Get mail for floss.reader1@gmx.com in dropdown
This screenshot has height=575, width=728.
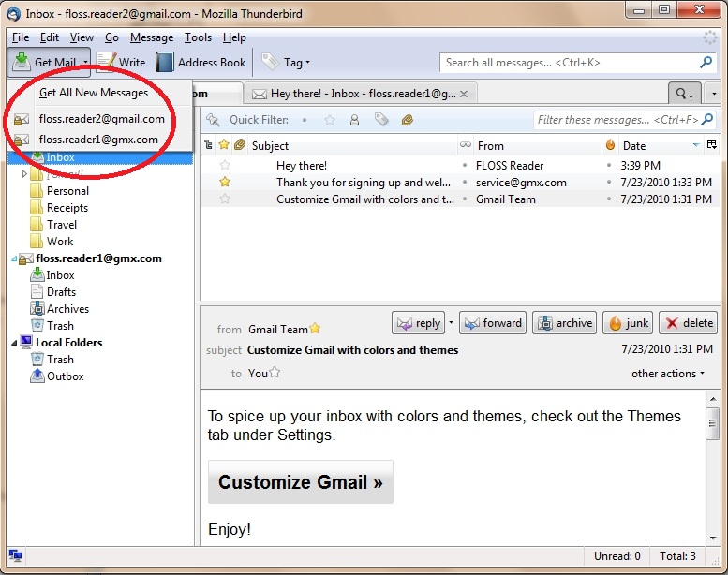(x=98, y=140)
